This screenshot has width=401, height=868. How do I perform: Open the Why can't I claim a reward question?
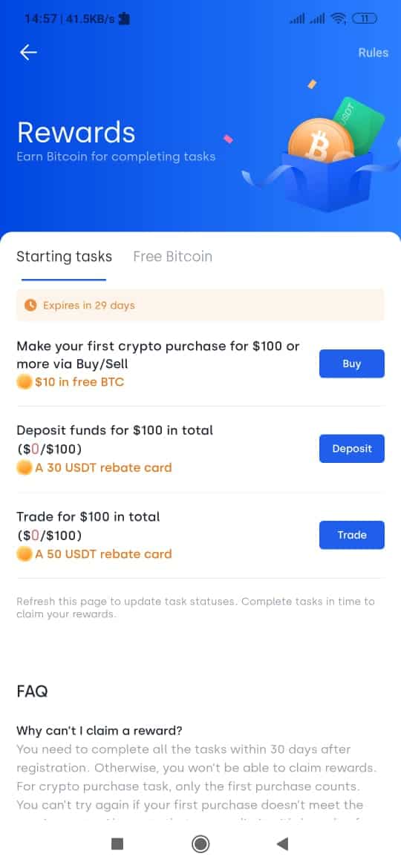(100, 731)
